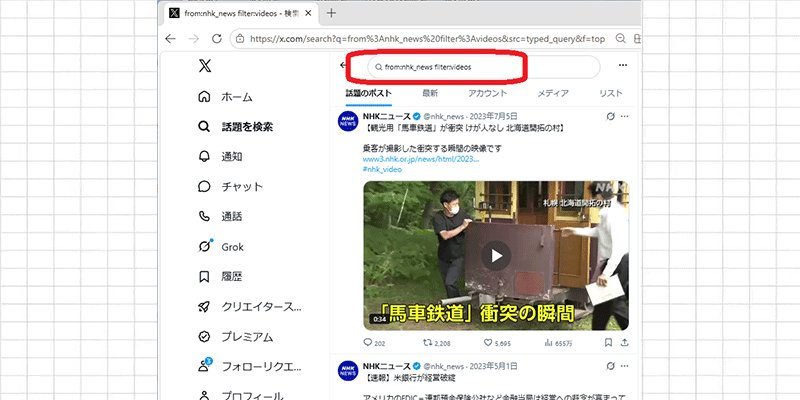800x400 pixels.
Task: Go to ホーム in sidebar
Action: 225,97
